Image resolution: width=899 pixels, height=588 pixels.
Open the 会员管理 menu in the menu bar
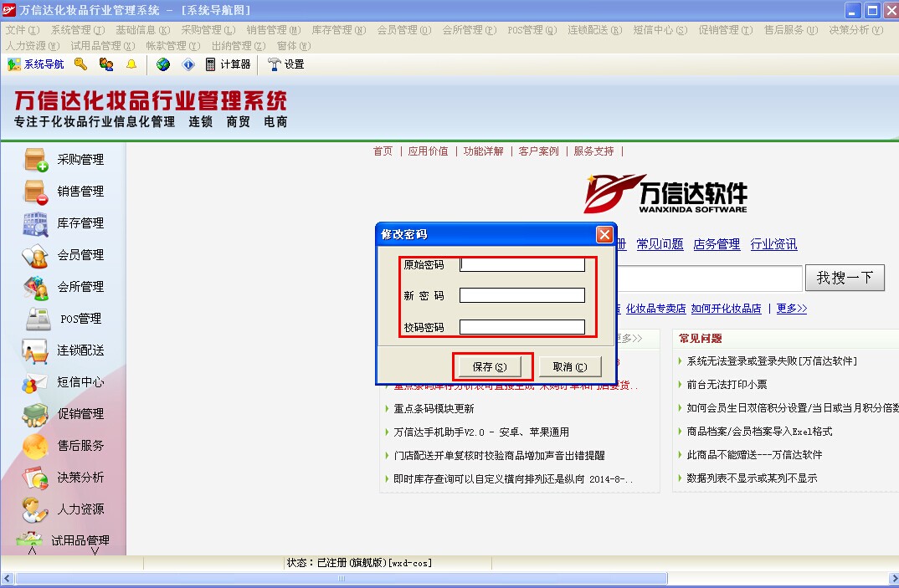(x=403, y=30)
